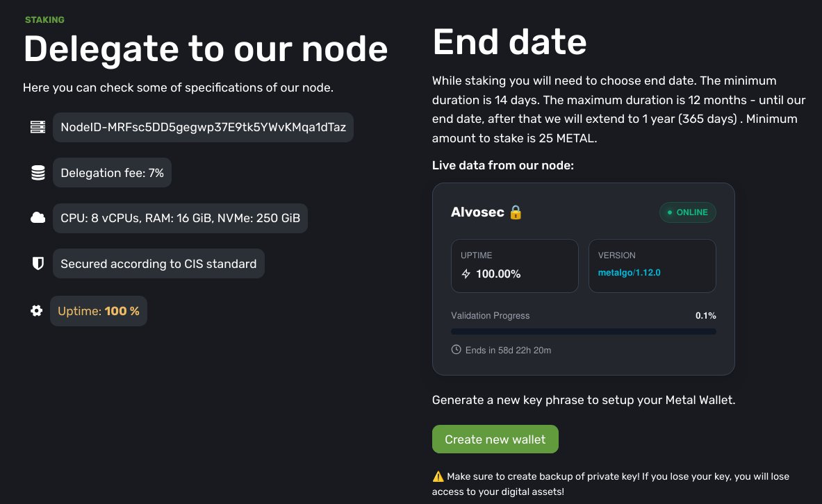Screen dimensions: 822x504
Task: Open the metalgo/1.12.0 version link
Action: (x=629, y=273)
